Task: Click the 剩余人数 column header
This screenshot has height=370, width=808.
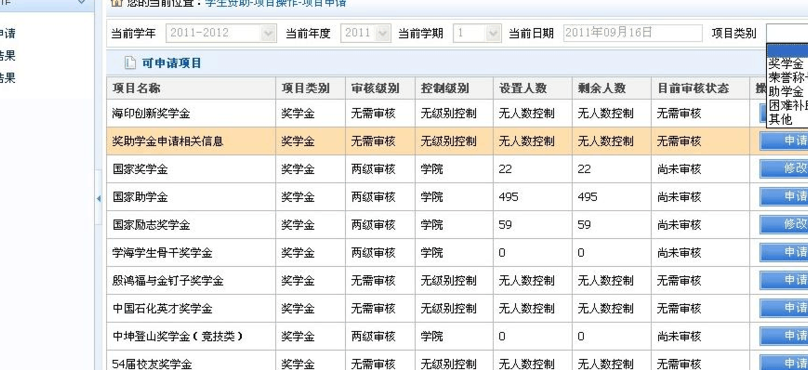Action: tap(612, 88)
